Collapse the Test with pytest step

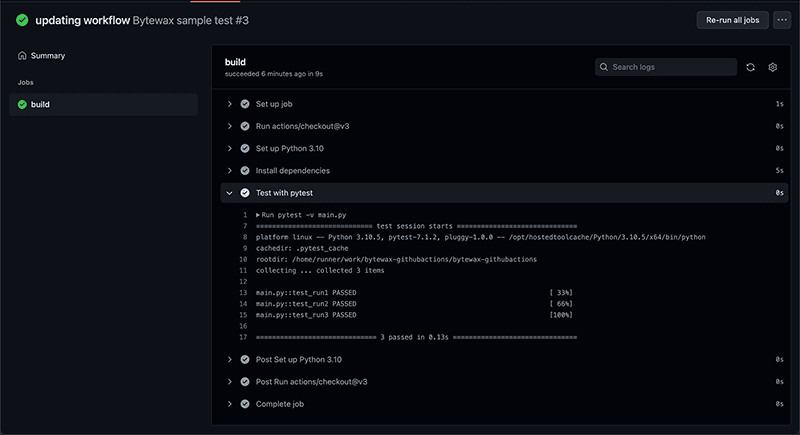(x=230, y=193)
